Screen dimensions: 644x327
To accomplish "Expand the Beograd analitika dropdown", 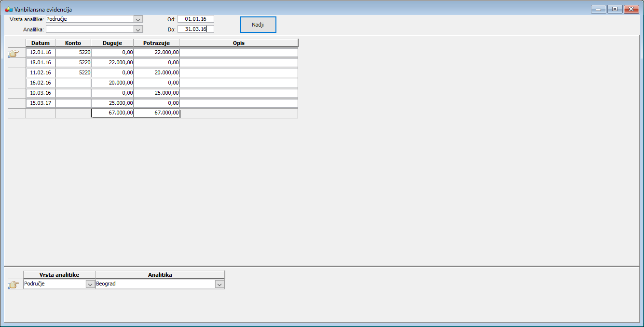I will (x=219, y=284).
